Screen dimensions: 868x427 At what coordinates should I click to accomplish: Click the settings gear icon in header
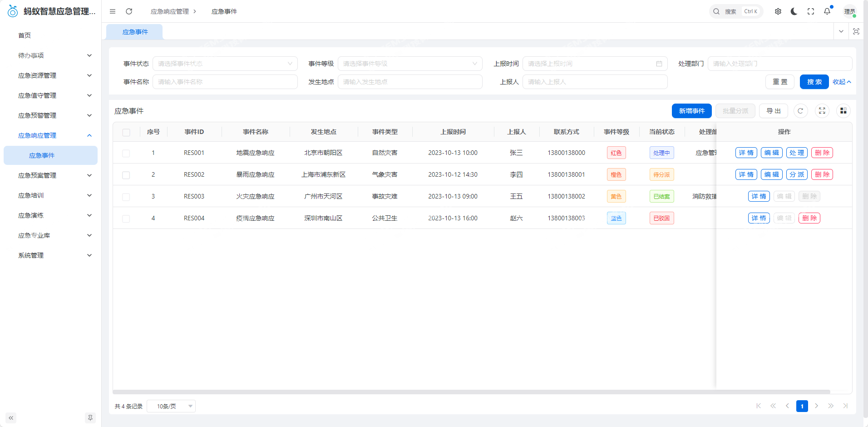coord(778,11)
